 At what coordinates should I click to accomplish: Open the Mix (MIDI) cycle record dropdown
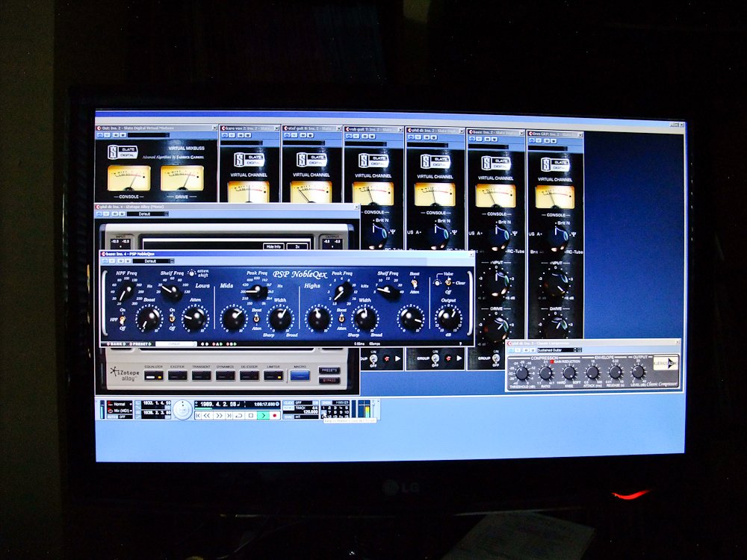click(x=119, y=411)
